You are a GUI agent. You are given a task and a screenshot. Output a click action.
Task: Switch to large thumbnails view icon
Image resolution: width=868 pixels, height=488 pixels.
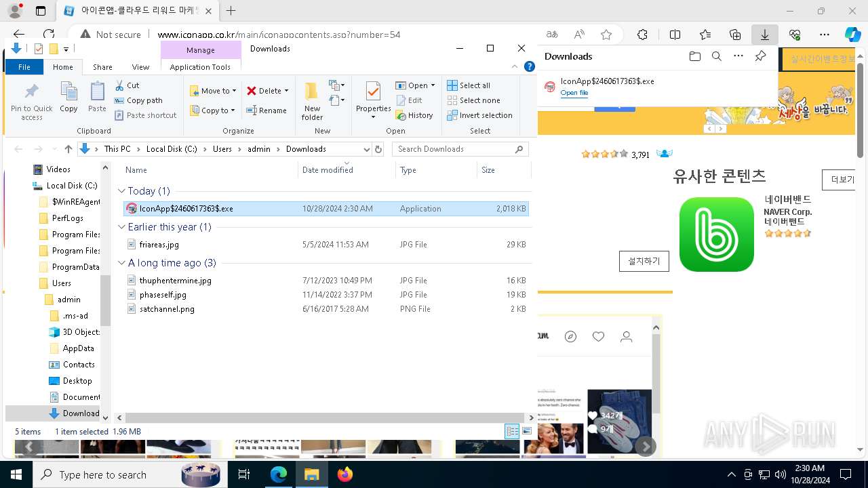(x=527, y=431)
